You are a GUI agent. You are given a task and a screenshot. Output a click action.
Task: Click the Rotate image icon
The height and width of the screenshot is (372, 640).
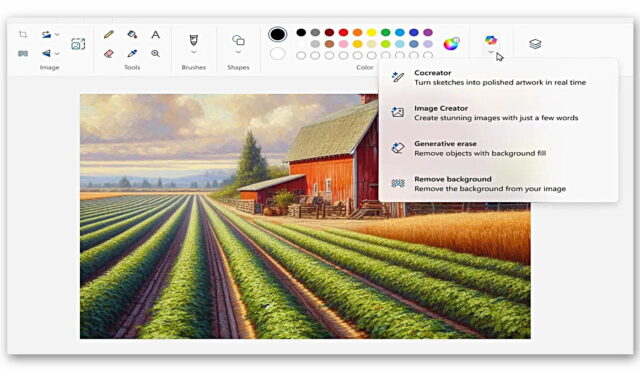(47, 35)
